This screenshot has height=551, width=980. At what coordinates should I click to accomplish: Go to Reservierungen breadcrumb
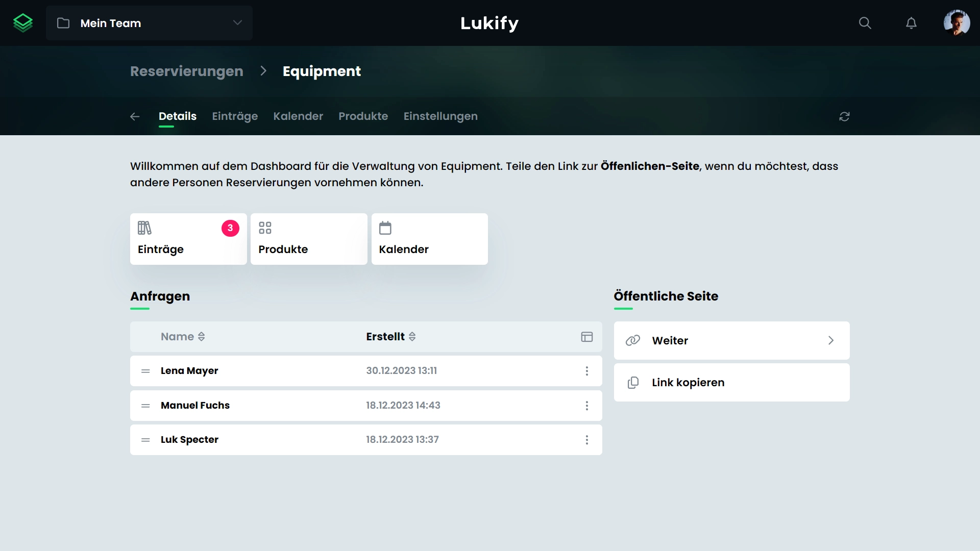(x=186, y=71)
